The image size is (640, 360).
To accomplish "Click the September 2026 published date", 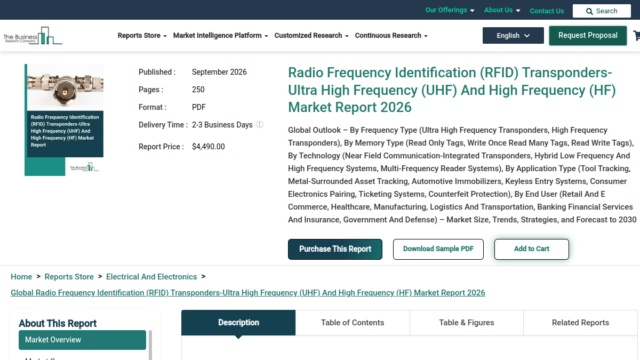I will pos(219,72).
